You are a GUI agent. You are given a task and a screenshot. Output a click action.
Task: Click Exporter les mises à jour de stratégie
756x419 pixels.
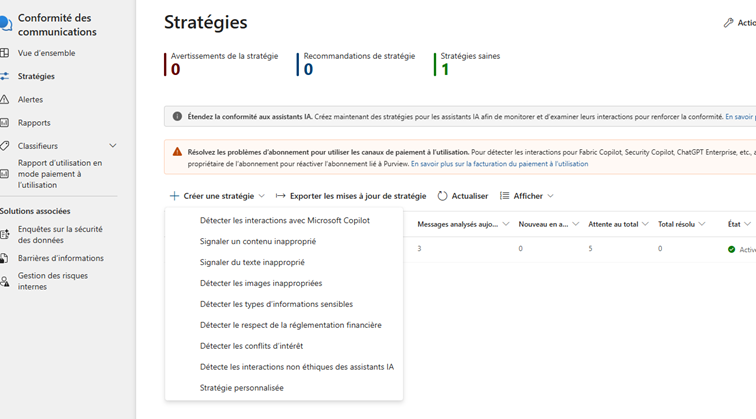pos(351,196)
